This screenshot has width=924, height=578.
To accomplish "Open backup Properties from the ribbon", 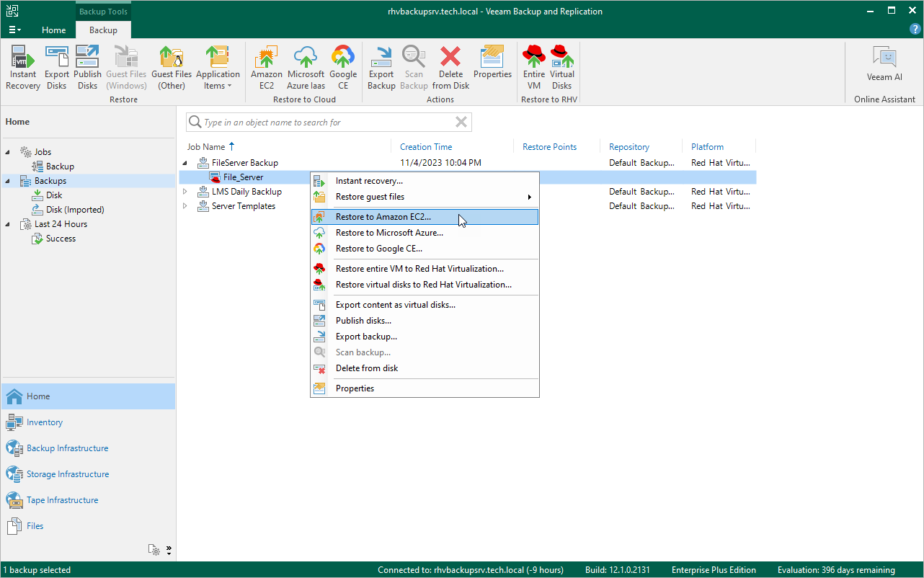I will click(492, 63).
